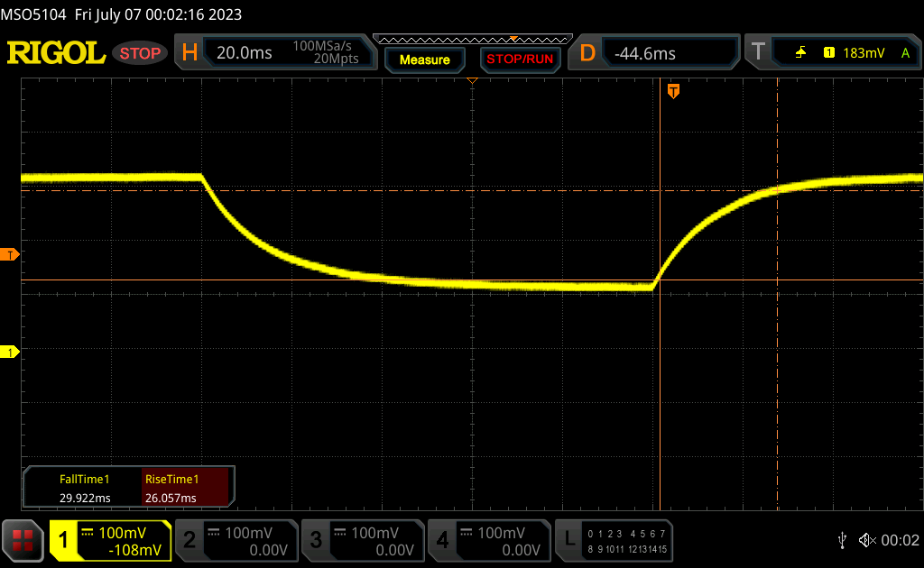
Task: Click channel 1 ground level marker
Action: (x=9, y=352)
